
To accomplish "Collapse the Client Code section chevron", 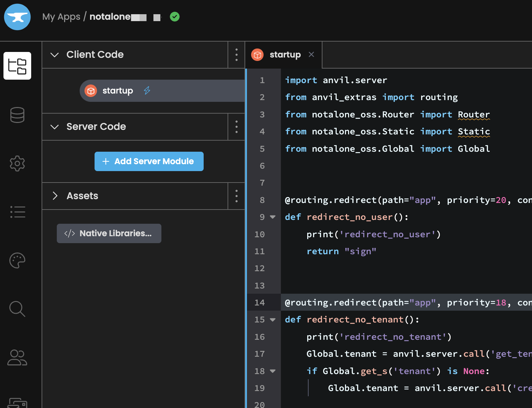I will pos(55,55).
